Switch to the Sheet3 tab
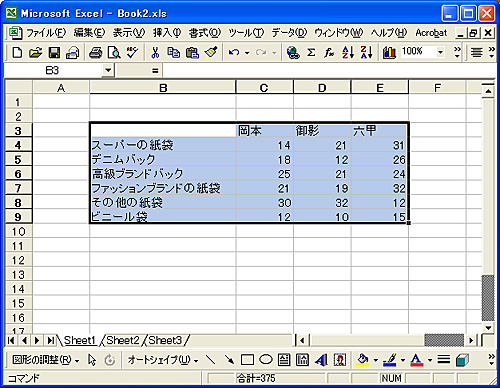This screenshot has height=388, width=500. [x=165, y=340]
